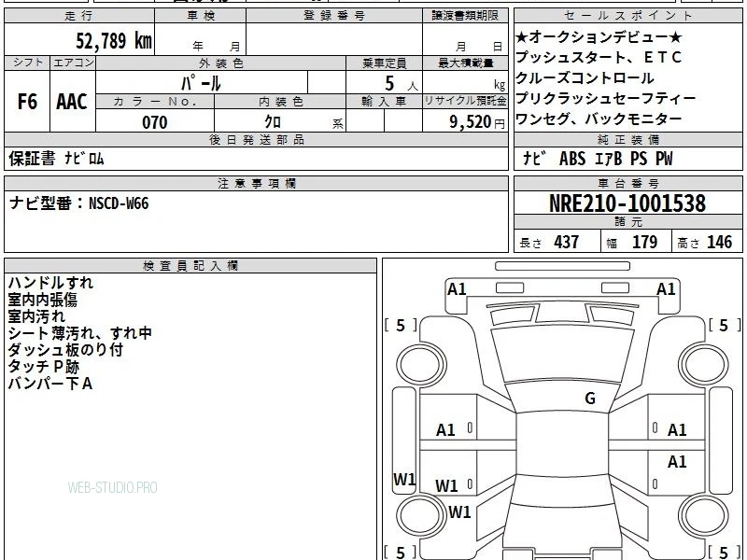This screenshot has width=747, height=560.
Task: Select the ダッシュ板のり付 inspector note
Action: pos(65,349)
